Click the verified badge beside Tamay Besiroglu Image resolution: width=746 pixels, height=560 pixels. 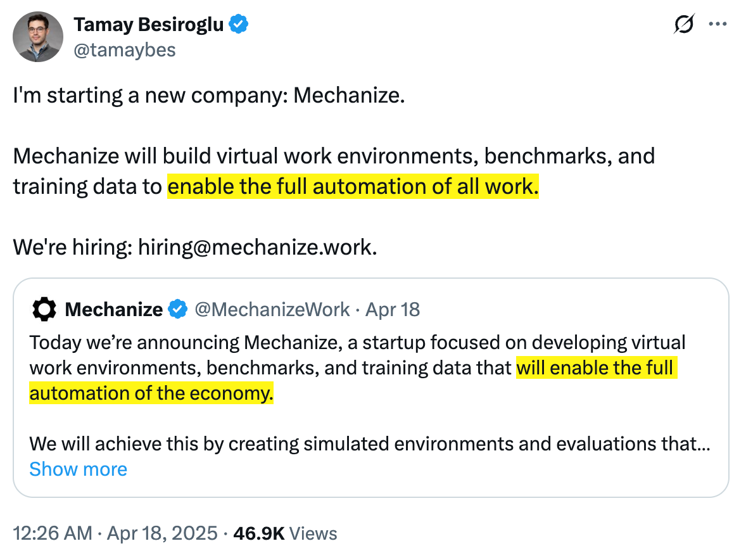point(239,25)
